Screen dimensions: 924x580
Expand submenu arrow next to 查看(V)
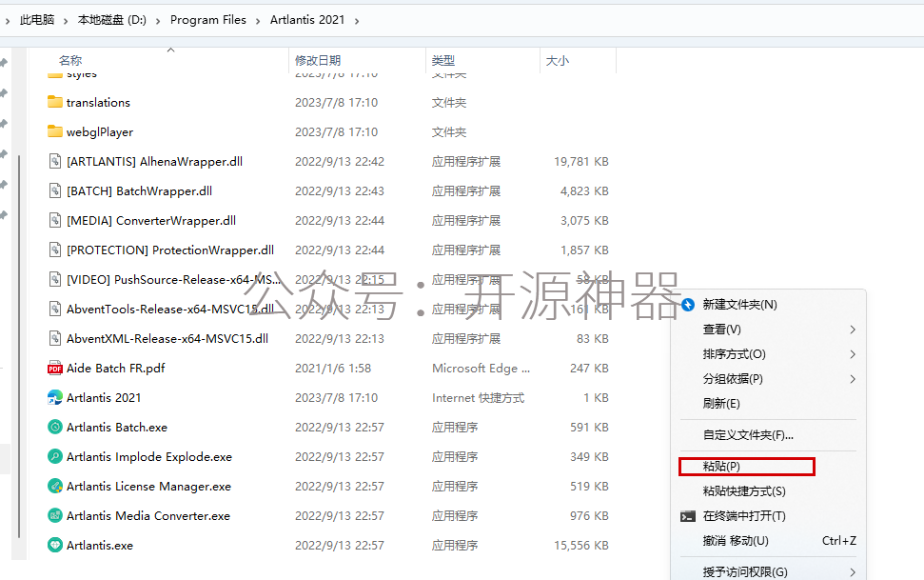click(852, 330)
